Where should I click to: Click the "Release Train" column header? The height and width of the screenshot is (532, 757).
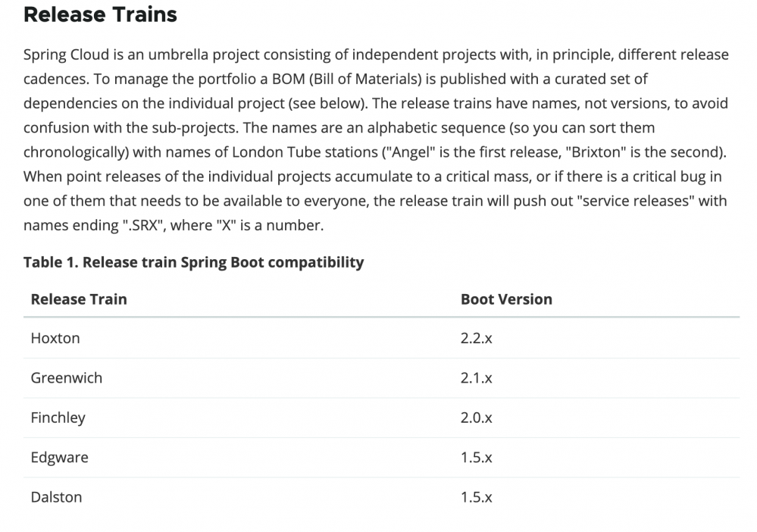coord(79,299)
